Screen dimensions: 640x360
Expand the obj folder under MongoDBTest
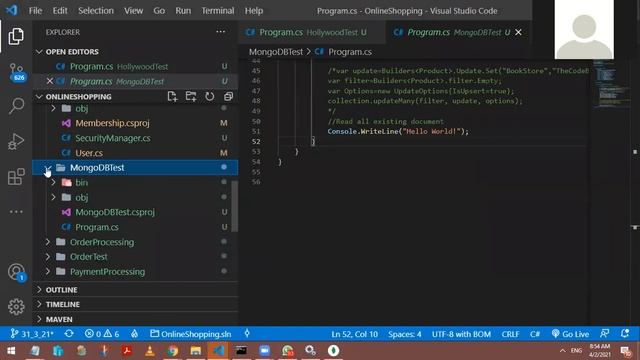coord(53,197)
